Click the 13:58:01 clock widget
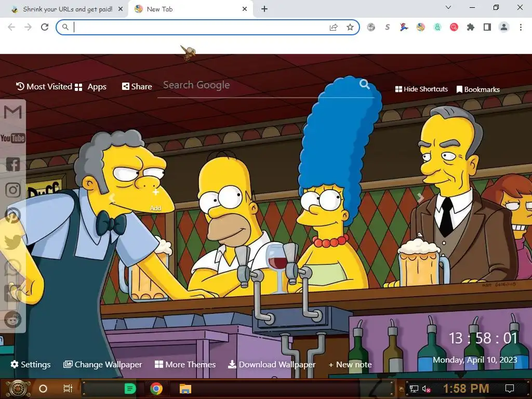Screen dimensions: 532x399 (483, 338)
